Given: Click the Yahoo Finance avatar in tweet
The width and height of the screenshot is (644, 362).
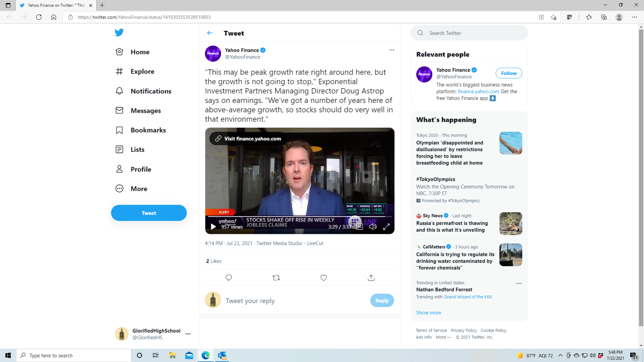Looking at the screenshot, I should coord(213,53).
